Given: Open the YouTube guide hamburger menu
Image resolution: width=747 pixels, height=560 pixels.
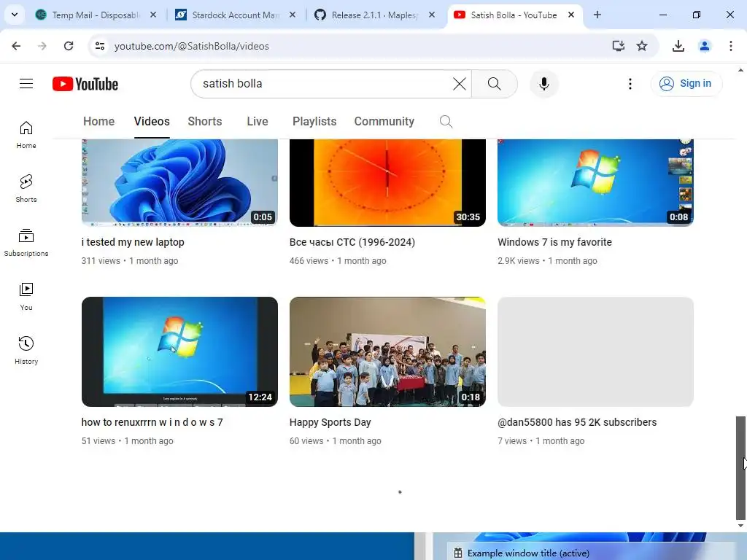Looking at the screenshot, I should click(x=26, y=84).
